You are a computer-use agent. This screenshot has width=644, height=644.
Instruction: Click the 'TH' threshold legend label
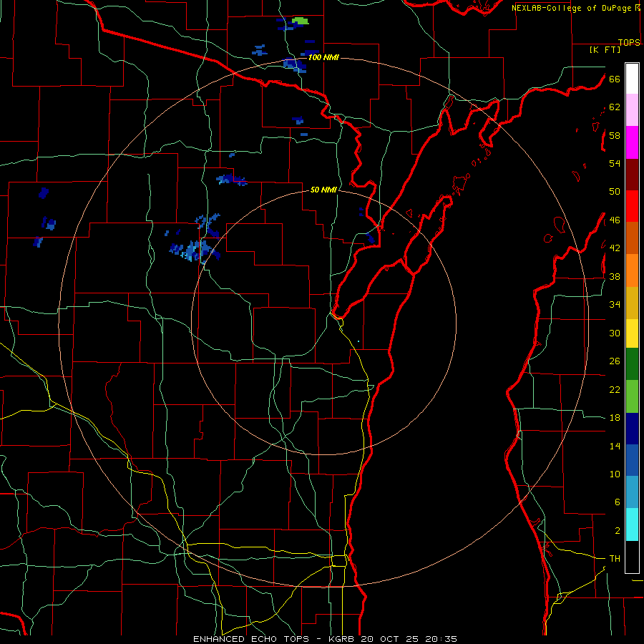pyautogui.click(x=615, y=559)
